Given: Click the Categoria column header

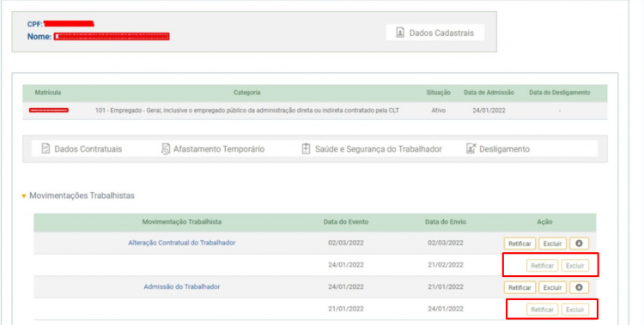Looking at the screenshot, I should (246, 93).
